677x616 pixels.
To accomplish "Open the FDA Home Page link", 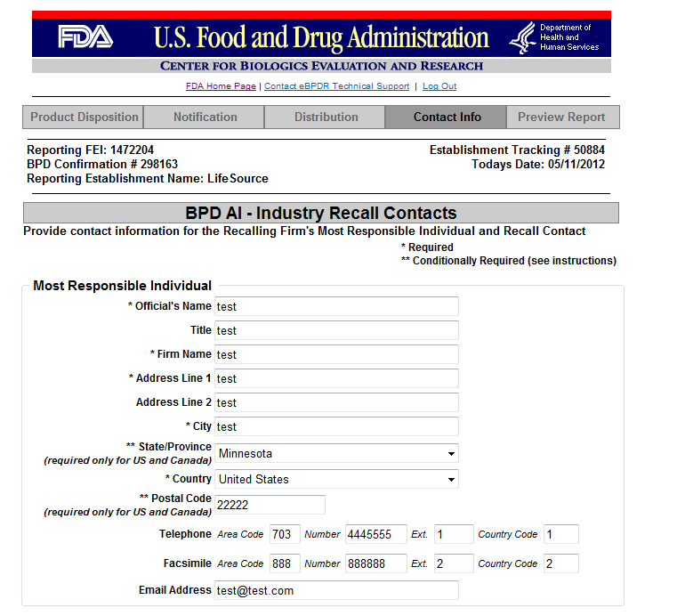I will pos(221,86).
